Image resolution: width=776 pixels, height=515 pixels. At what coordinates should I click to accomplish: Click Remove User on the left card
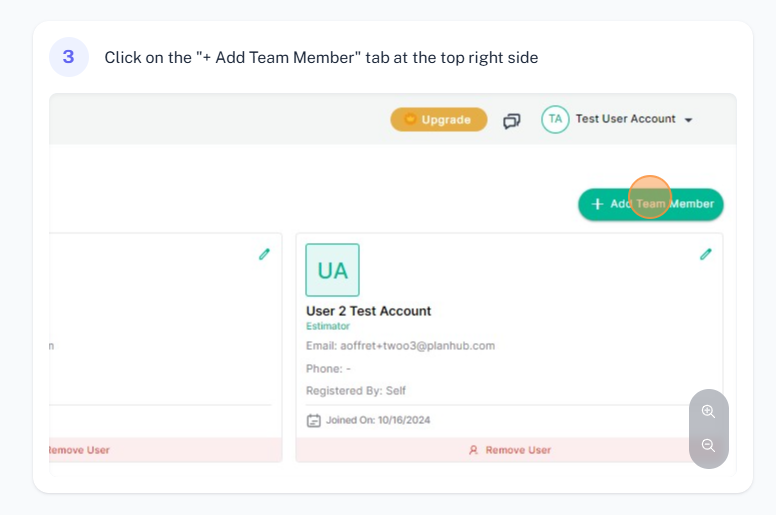(79, 450)
